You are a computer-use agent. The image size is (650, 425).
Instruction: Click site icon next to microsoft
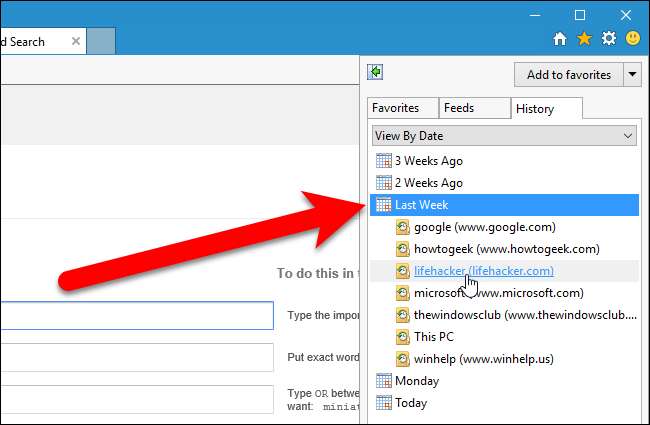pos(403,293)
